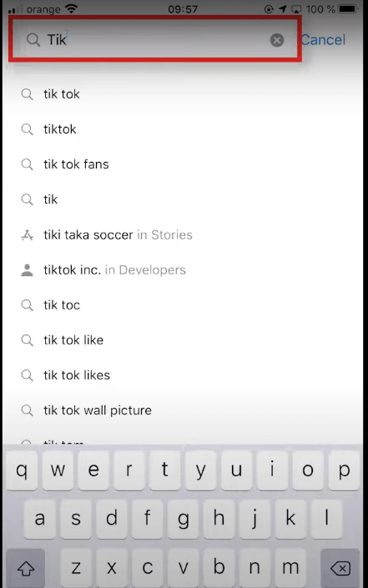Image resolution: width=368 pixels, height=588 pixels.
Task: Clear the search field with the X icon
Action: click(x=277, y=40)
